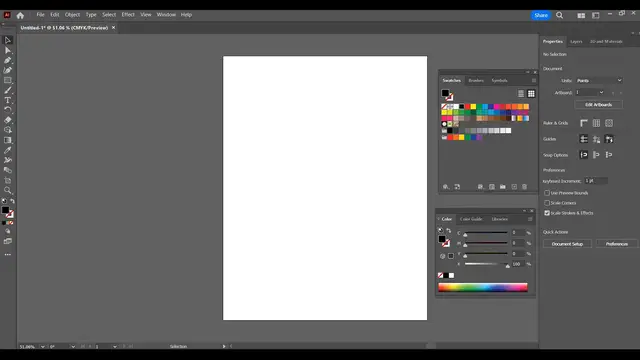Open the Arrange Documents icon
Viewport: 640px width, 360px height.
tap(581, 15)
